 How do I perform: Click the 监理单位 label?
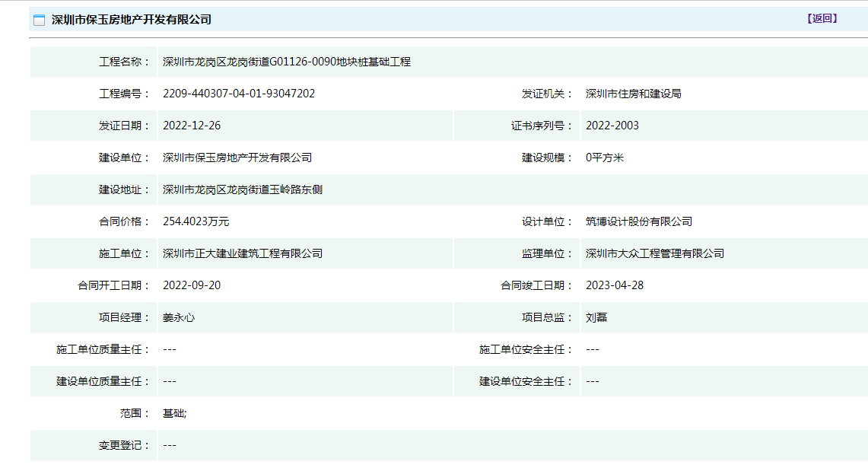548,253
